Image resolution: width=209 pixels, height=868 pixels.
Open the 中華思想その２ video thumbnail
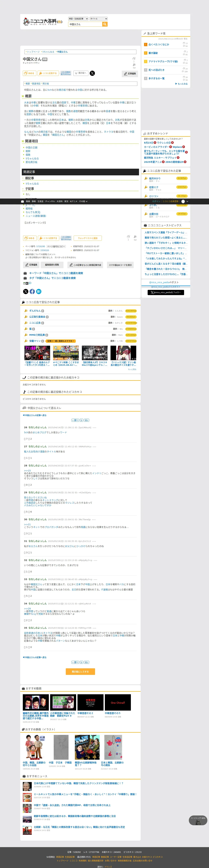pos(90,702)
